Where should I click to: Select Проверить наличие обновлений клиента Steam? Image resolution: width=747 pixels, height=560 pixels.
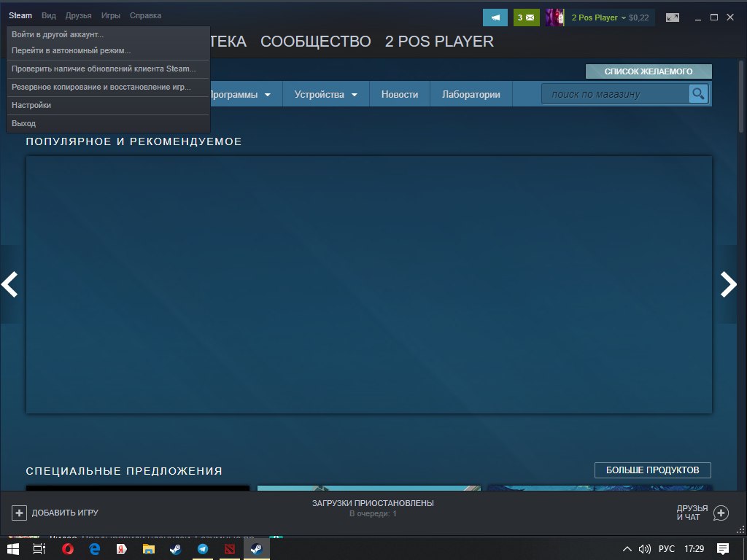tap(108, 69)
